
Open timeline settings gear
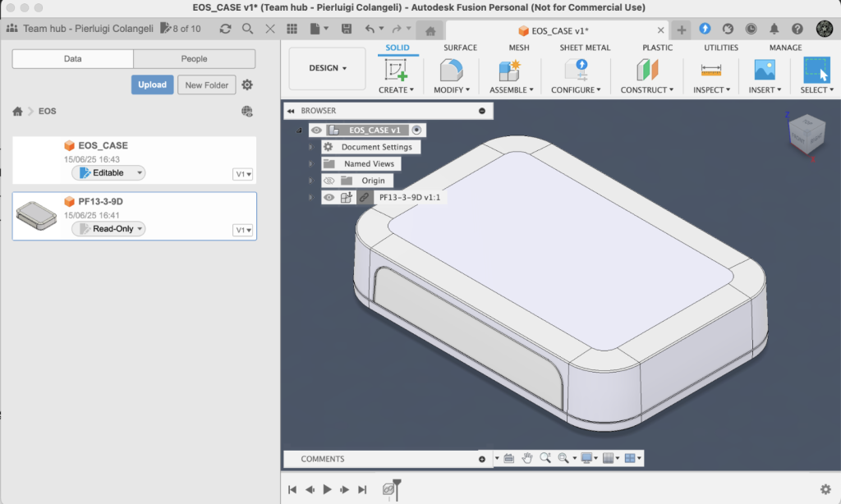point(825,489)
